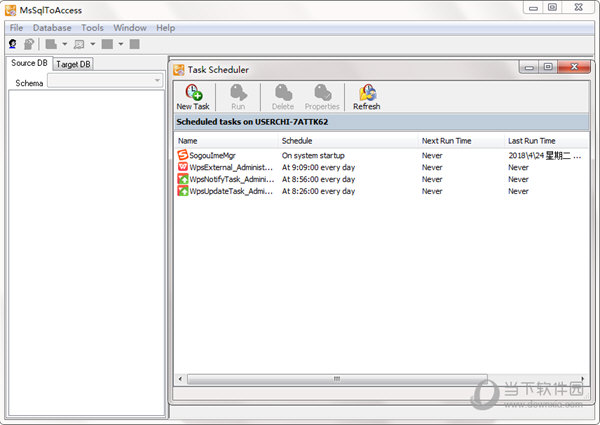Open the Database menu
Image resolution: width=600 pixels, height=425 pixels.
click(52, 28)
